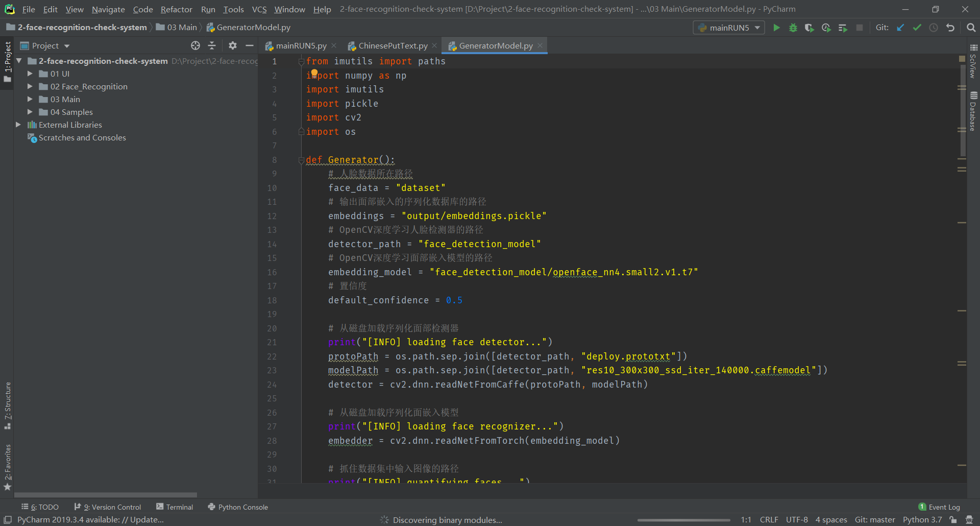Expand the 01 UI folder
This screenshot has width=980, height=526.
30,74
